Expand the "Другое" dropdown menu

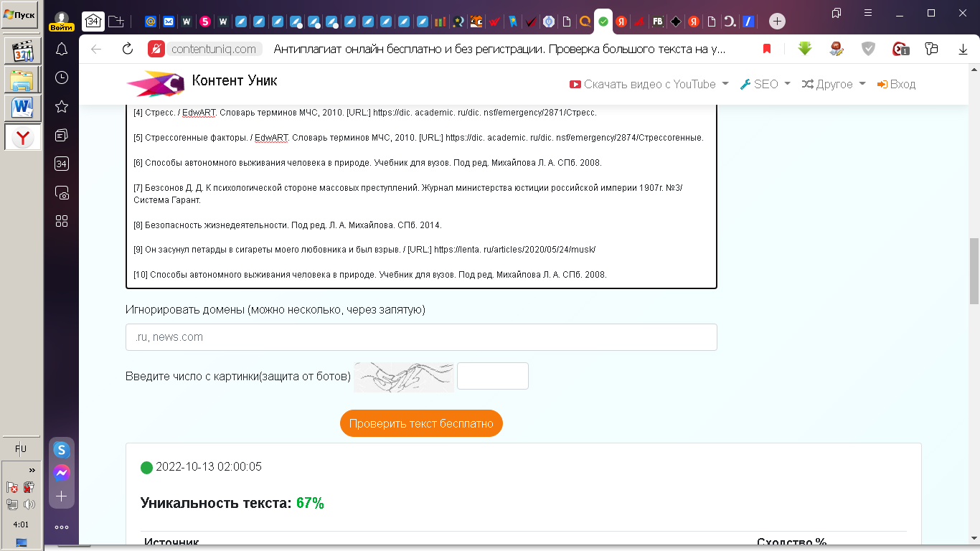(x=834, y=84)
